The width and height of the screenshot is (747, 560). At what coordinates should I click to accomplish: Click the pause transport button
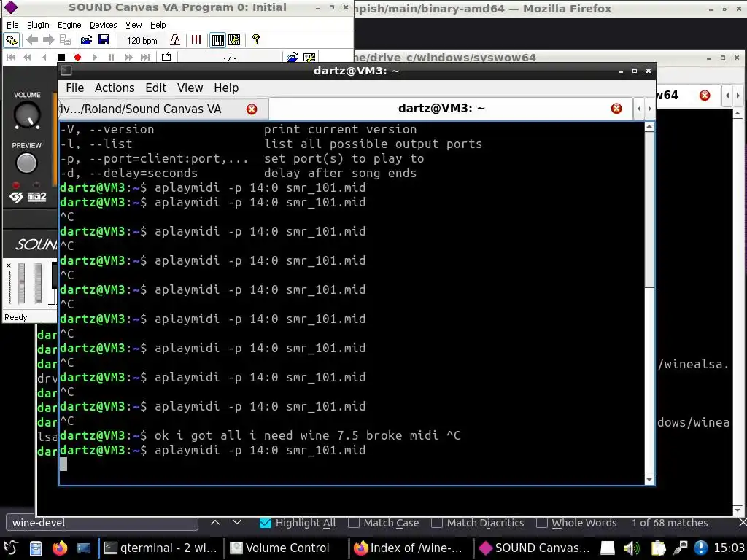[112, 58]
